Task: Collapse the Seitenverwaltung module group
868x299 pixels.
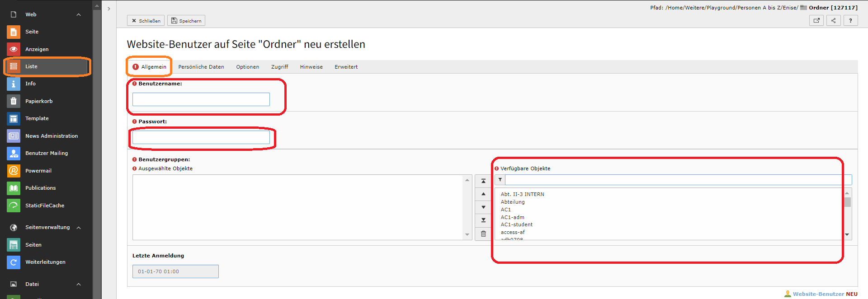Action: [x=79, y=228]
